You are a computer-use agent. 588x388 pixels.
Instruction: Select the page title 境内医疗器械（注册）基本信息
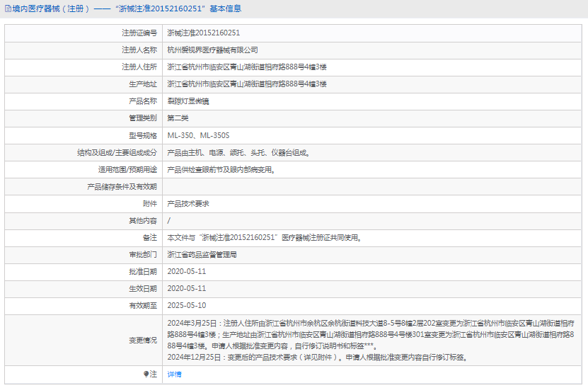(127, 8)
